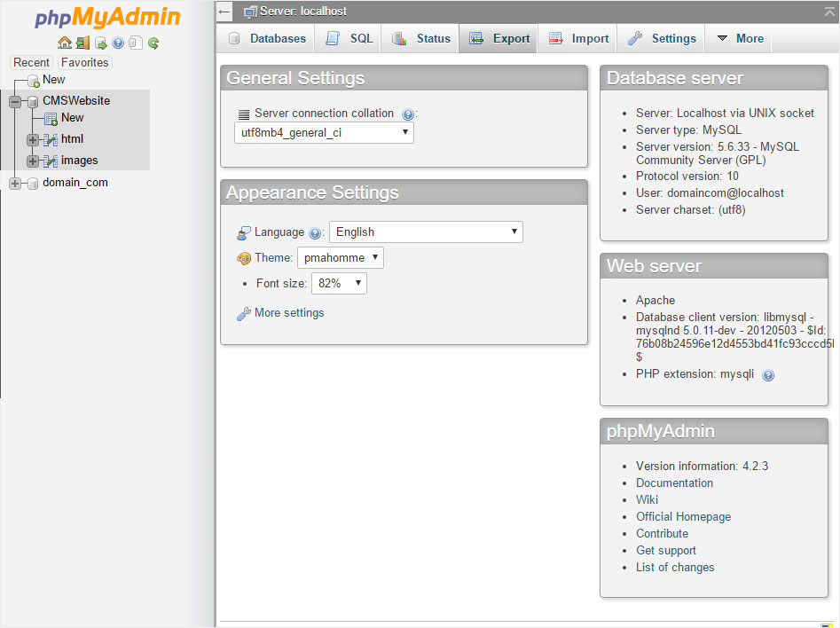Click the 'User: domaincom@localhost' text
Screen dimensions: 840x628
click(710, 193)
